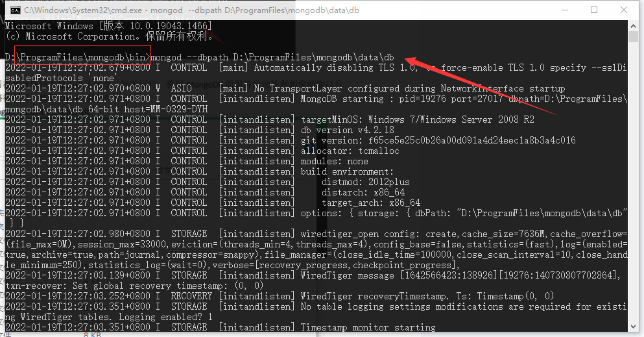Minimize the cmd.exe window
Viewport: 644px width, 337px height.
565,10
